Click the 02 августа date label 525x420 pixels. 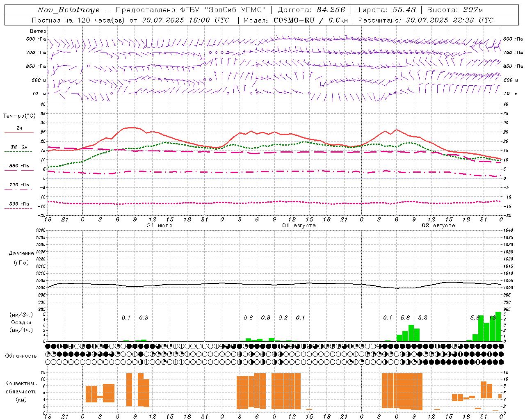[438, 226]
